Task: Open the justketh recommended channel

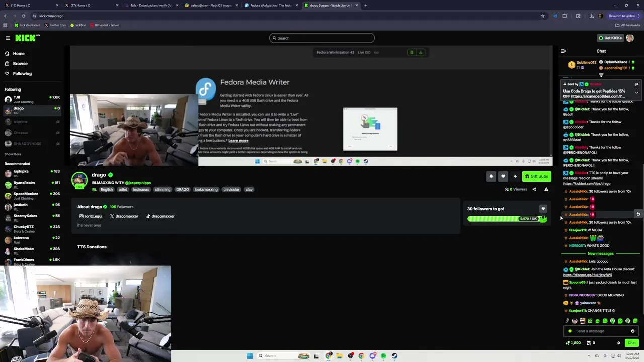Action: pyautogui.click(x=31, y=206)
